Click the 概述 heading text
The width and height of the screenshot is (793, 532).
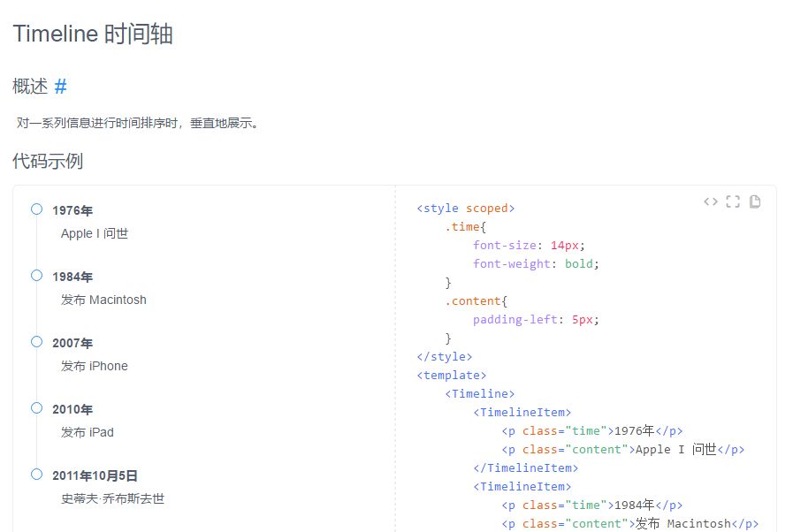click(x=30, y=87)
